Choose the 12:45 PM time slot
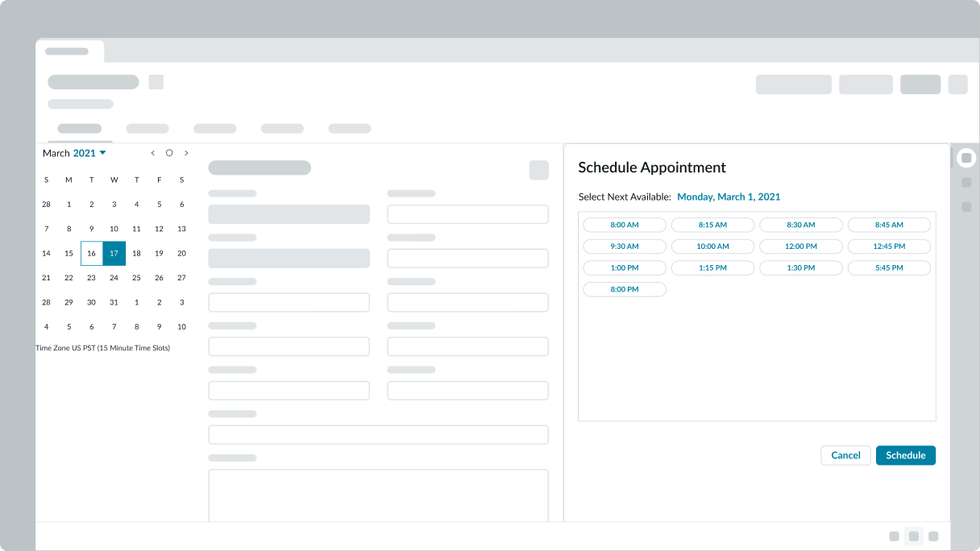The height and width of the screenshot is (551, 980). 889,246
